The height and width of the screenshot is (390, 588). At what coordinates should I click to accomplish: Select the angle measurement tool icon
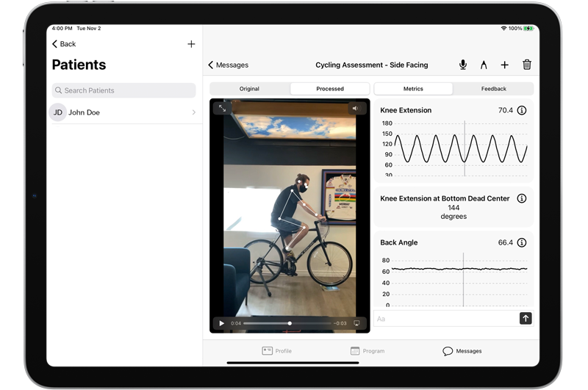click(x=484, y=65)
